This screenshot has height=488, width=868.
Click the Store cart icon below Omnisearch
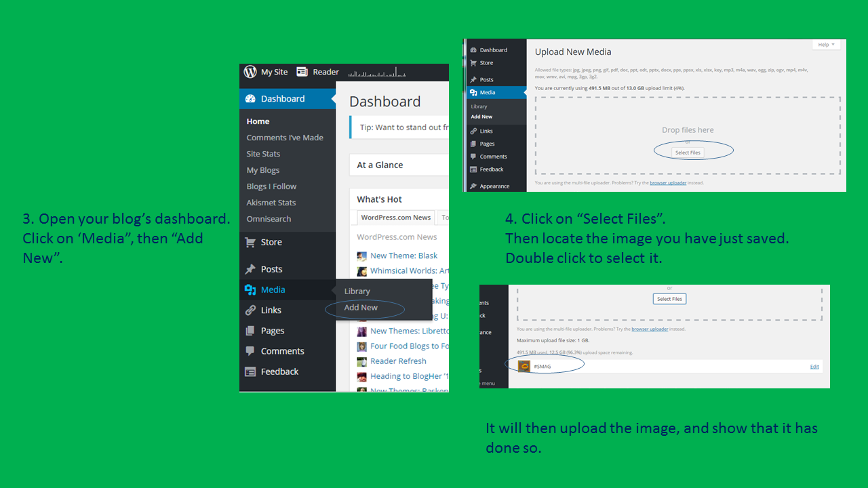point(250,242)
